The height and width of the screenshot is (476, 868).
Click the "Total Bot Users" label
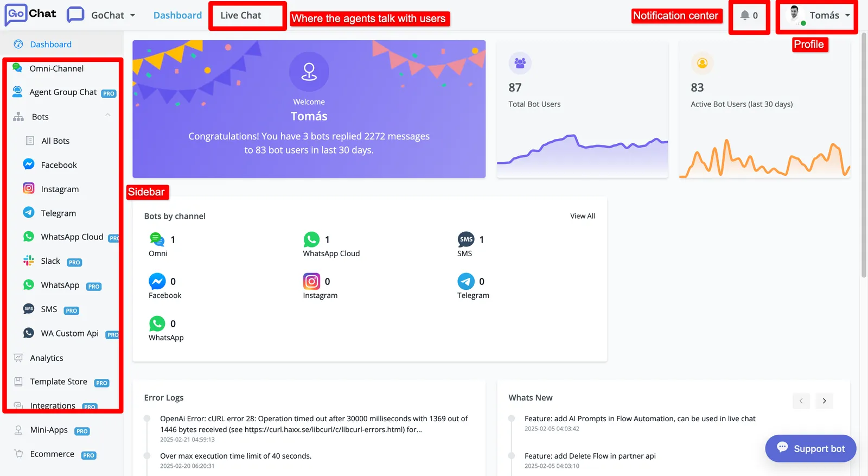click(x=534, y=104)
